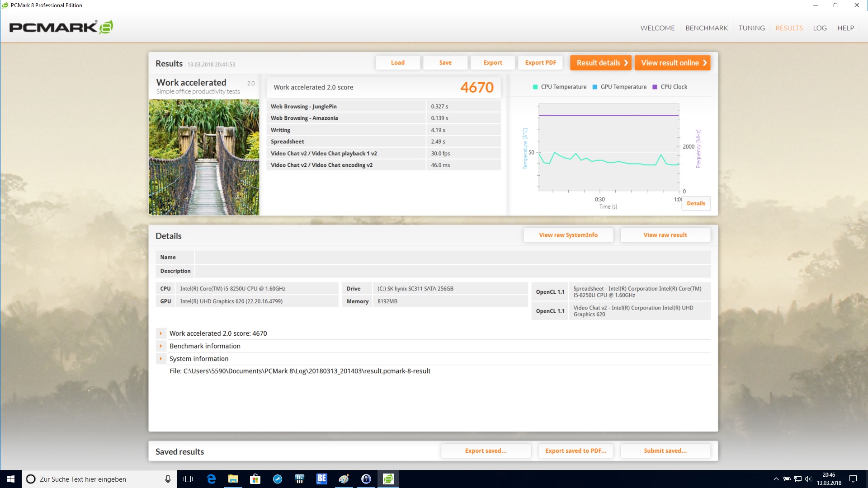Open the notification center icon
The image size is (868, 488).
853,479
